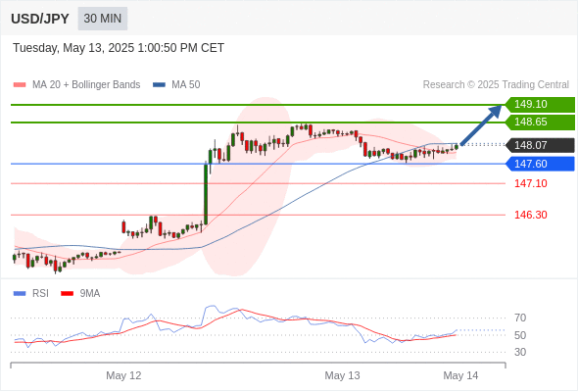Toggle the MA 50 legend label

pos(186,85)
